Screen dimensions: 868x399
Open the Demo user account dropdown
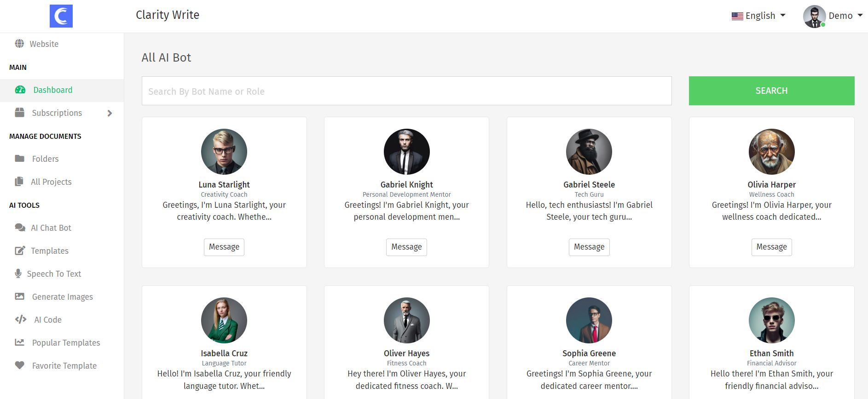click(x=833, y=16)
